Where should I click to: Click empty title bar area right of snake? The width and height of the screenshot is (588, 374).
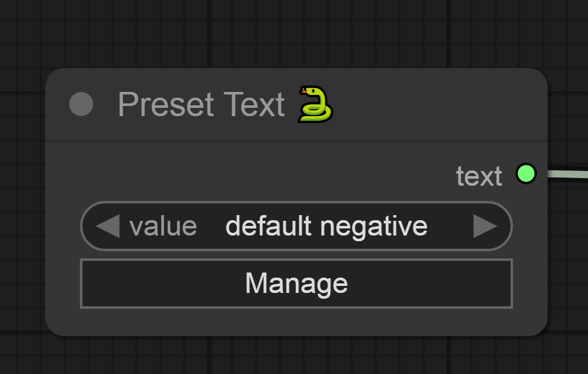[x=439, y=104]
